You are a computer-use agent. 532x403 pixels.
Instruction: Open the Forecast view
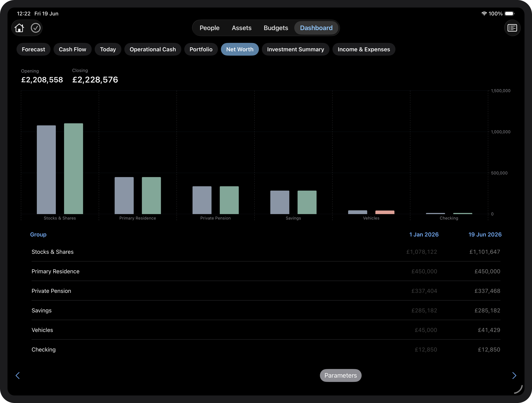pos(33,49)
